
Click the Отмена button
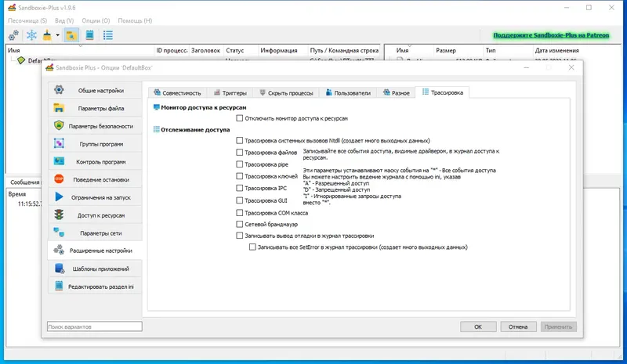coord(518,326)
